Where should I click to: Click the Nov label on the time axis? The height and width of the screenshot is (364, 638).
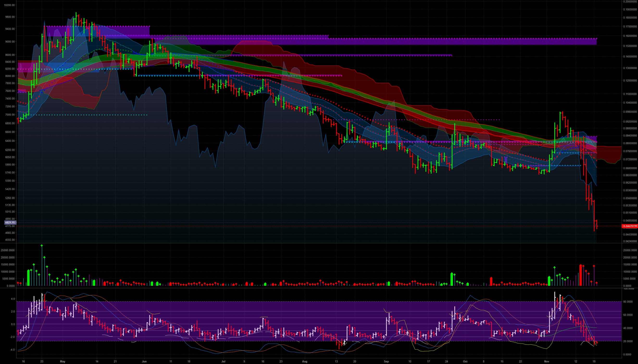pyautogui.click(x=547, y=361)
